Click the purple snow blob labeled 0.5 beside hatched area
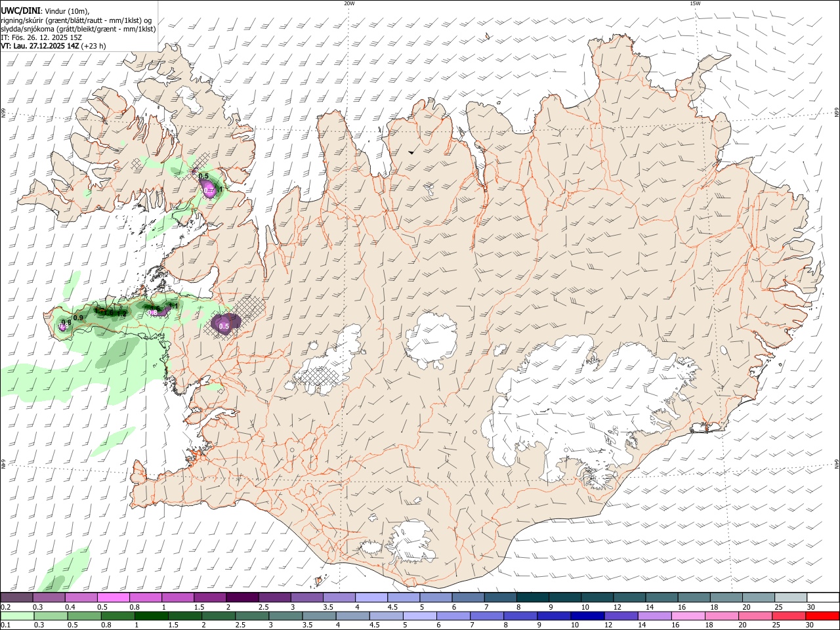Screen dimensions: 840x630 coord(225,324)
